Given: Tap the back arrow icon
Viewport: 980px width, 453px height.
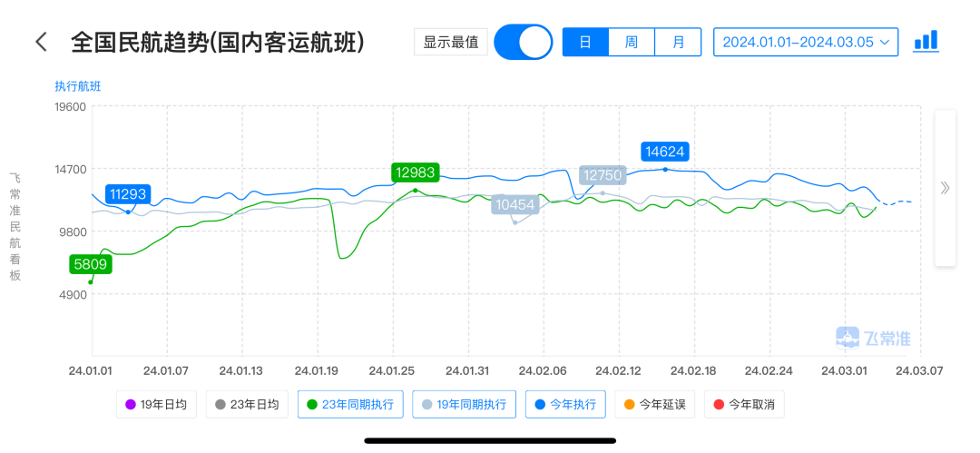Looking at the screenshot, I should click(41, 42).
